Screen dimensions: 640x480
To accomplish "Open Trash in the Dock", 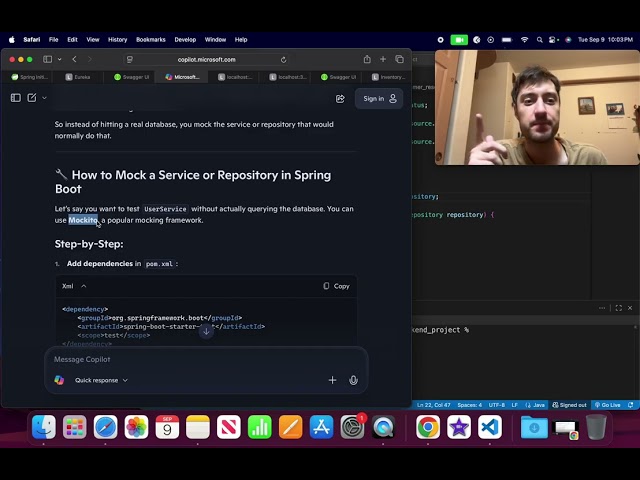I will pyautogui.click(x=596, y=427).
